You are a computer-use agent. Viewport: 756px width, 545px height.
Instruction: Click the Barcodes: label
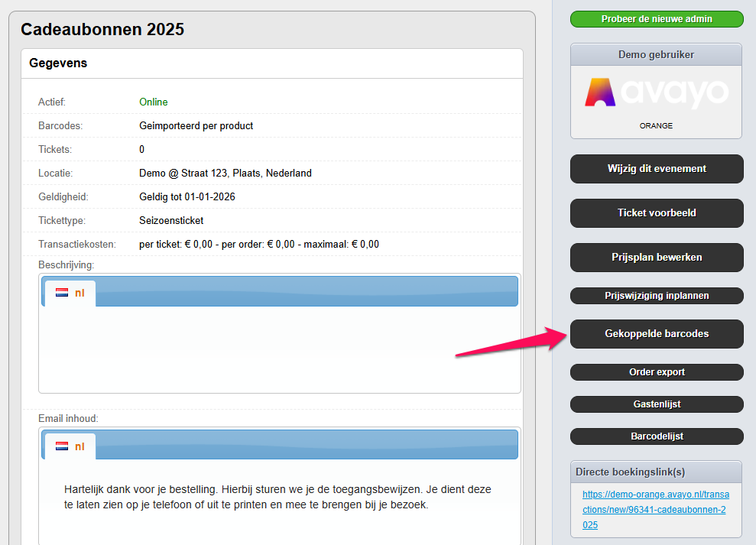[60, 125]
